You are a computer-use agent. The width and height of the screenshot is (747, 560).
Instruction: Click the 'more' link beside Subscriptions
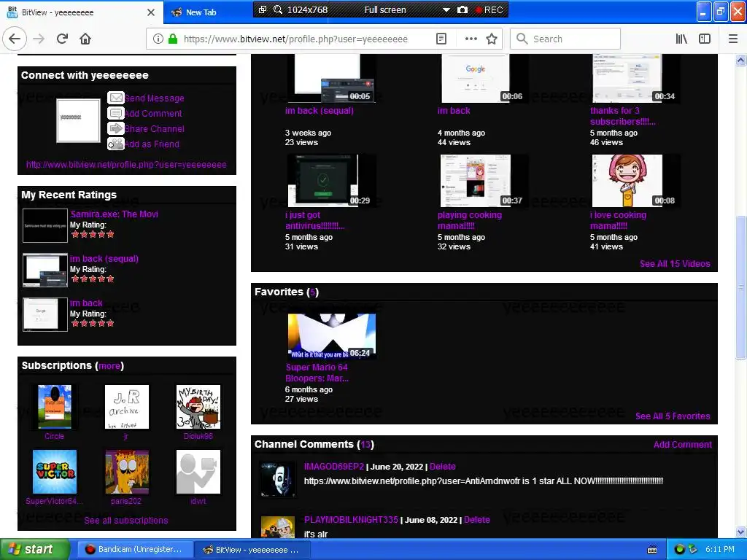point(109,366)
